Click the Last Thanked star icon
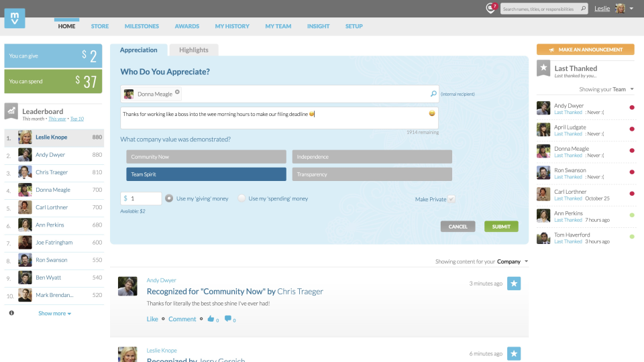 tap(543, 68)
